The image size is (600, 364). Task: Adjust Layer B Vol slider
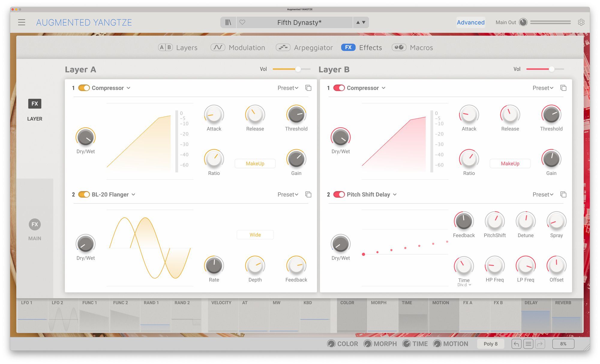(545, 69)
